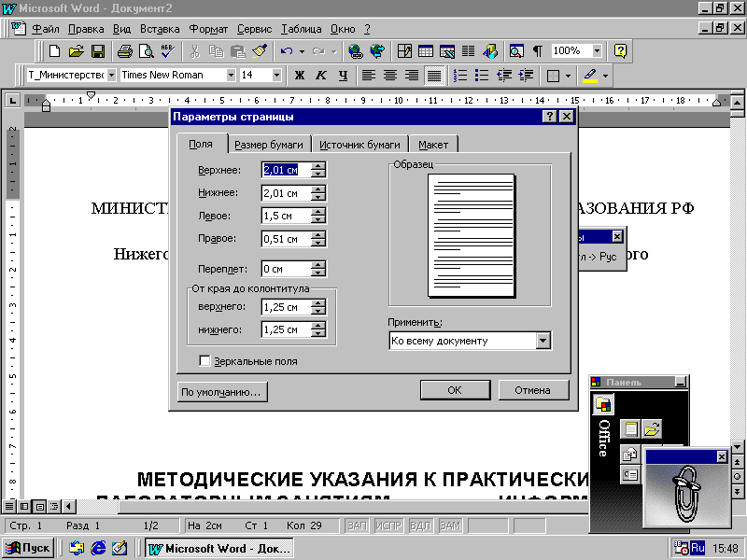Image resolution: width=747 pixels, height=560 pixels.
Task: Click the Open folder toolbar icon
Action: (x=77, y=51)
